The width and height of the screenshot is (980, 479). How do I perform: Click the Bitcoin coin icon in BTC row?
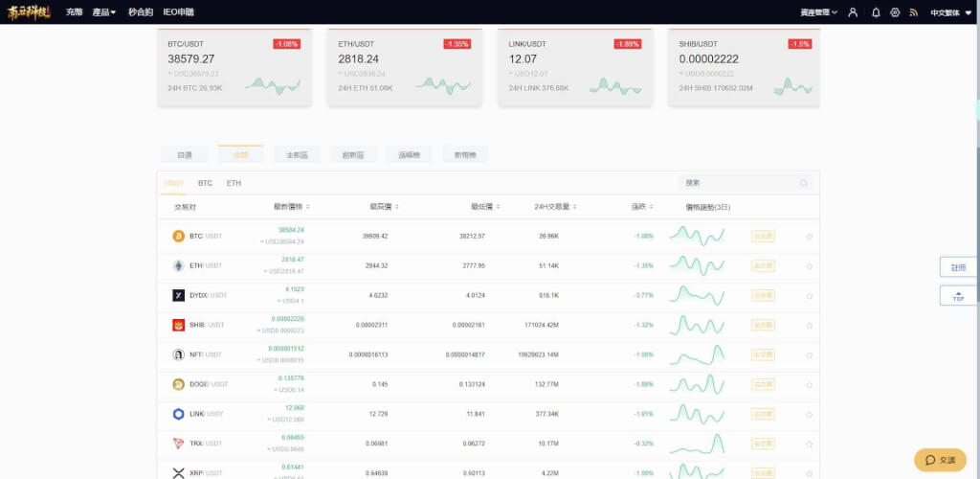click(x=179, y=237)
